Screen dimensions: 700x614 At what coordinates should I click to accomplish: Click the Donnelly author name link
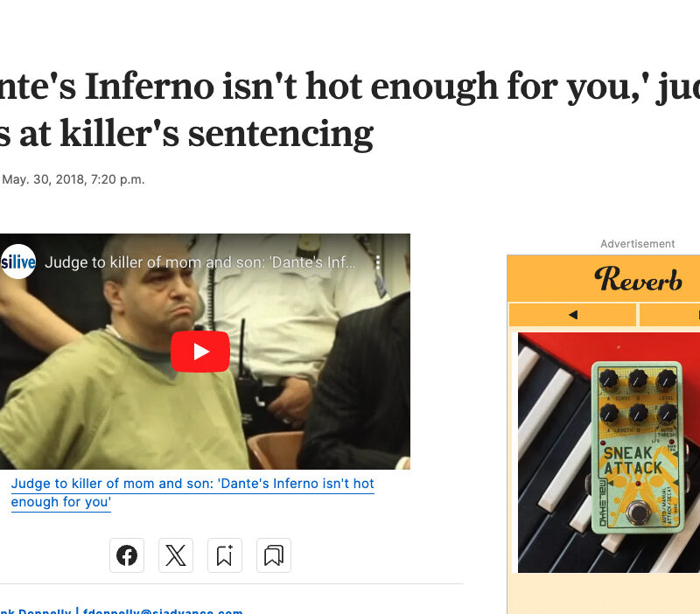pyautogui.click(x=36, y=611)
